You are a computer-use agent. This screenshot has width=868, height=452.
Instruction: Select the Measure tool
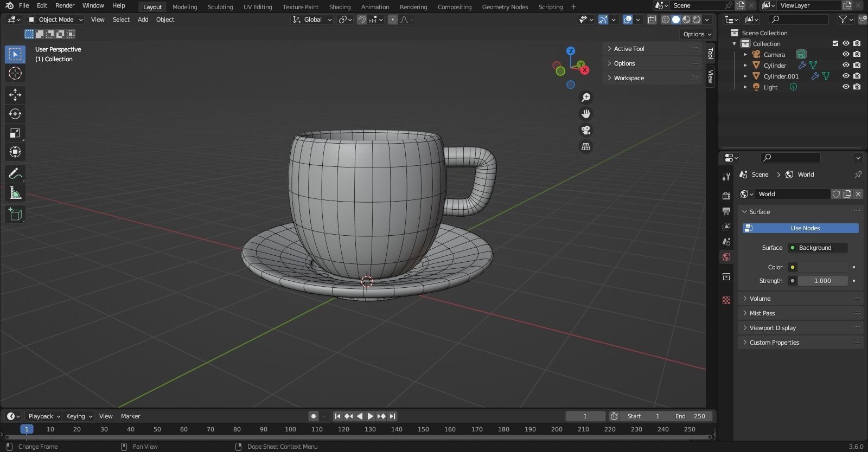(x=15, y=193)
